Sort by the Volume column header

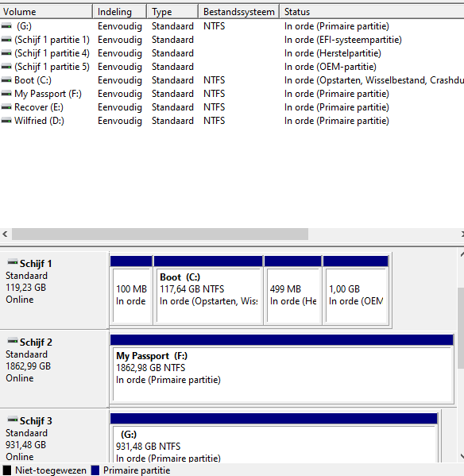pos(46,12)
